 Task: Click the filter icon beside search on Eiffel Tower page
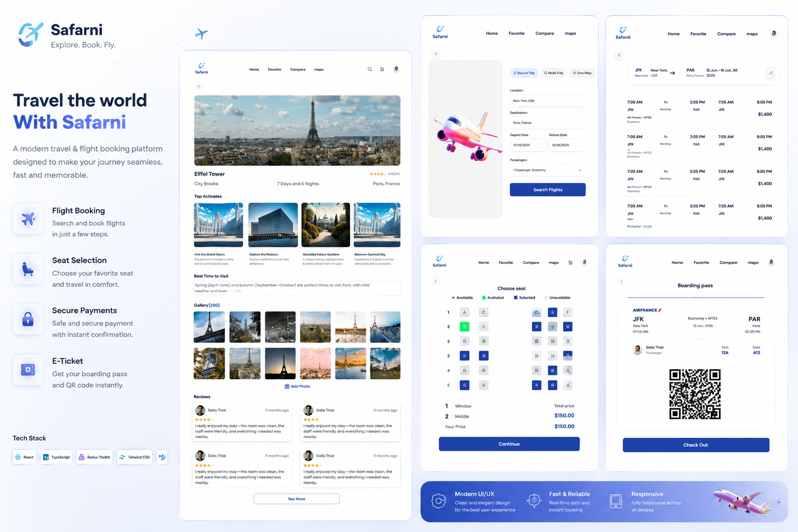coord(382,69)
